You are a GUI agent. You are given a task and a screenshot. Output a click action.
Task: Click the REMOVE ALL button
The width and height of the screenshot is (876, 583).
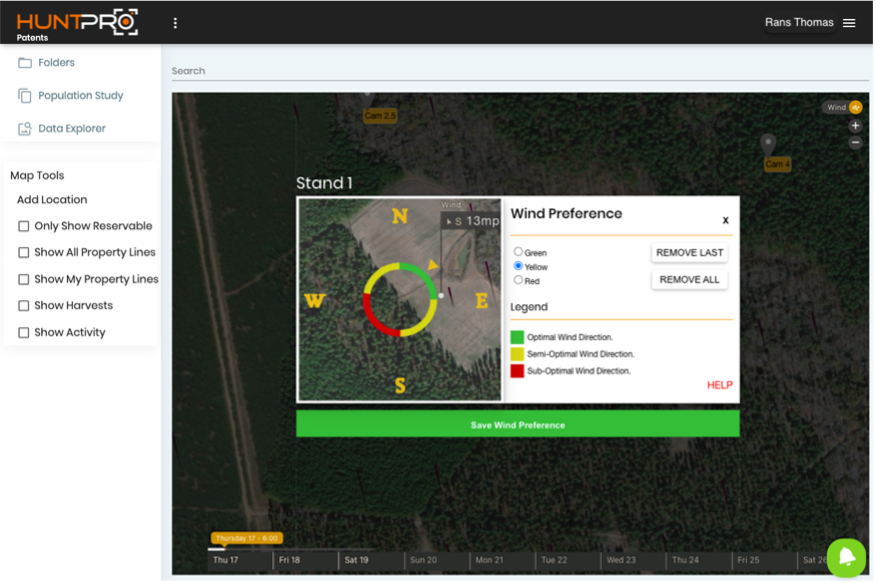click(689, 279)
